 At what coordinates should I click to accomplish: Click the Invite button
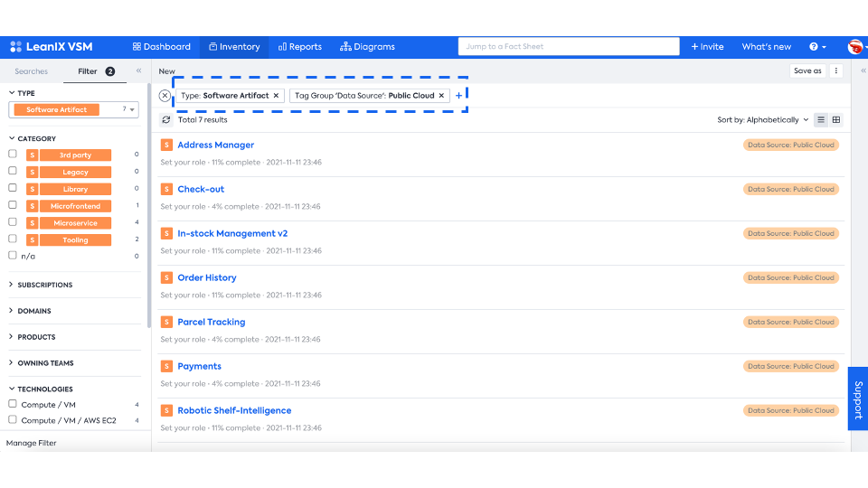pos(707,47)
